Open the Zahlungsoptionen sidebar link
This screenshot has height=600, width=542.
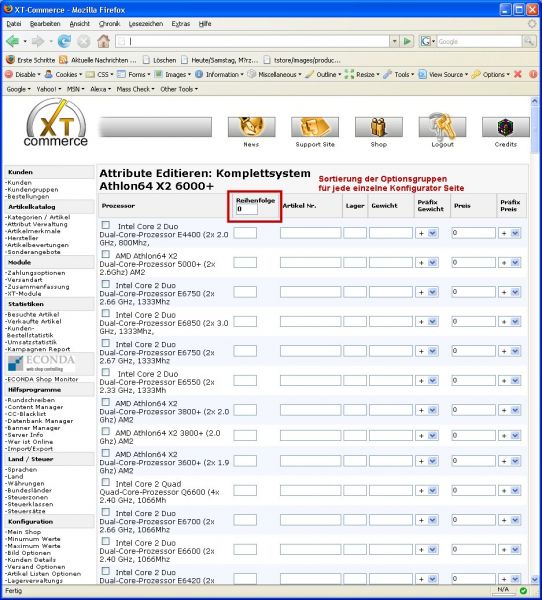click(36, 273)
